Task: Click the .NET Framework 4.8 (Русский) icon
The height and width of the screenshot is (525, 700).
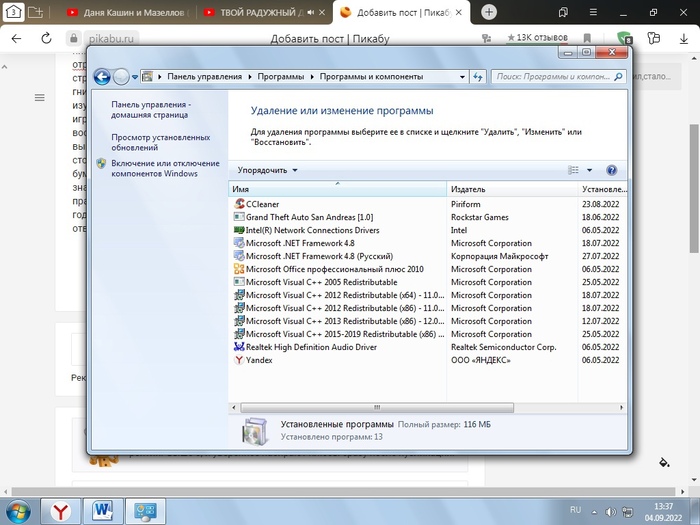Action: 239,256
